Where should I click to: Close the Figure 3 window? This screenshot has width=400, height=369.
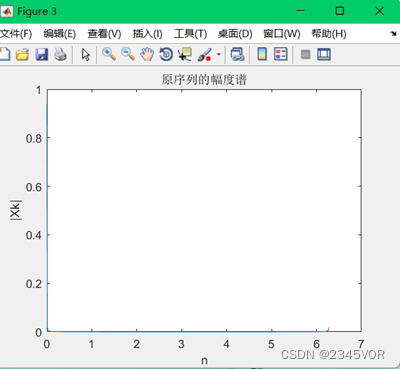(x=380, y=11)
